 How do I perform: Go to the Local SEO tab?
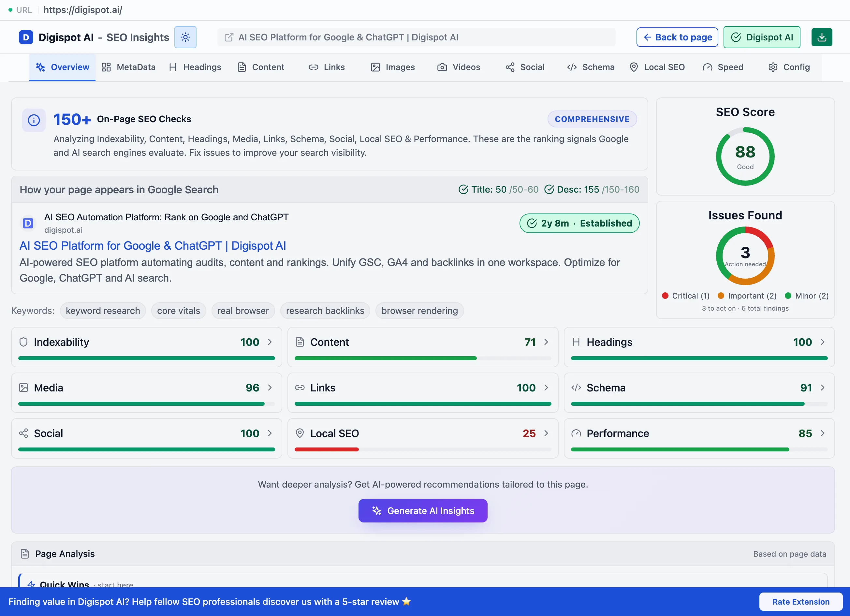[x=657, y=67]
